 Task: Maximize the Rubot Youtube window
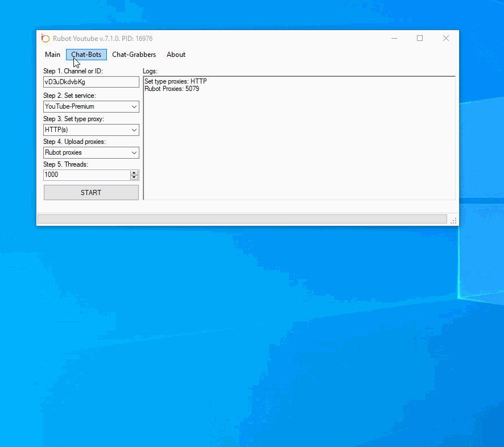tap(420, 39)
